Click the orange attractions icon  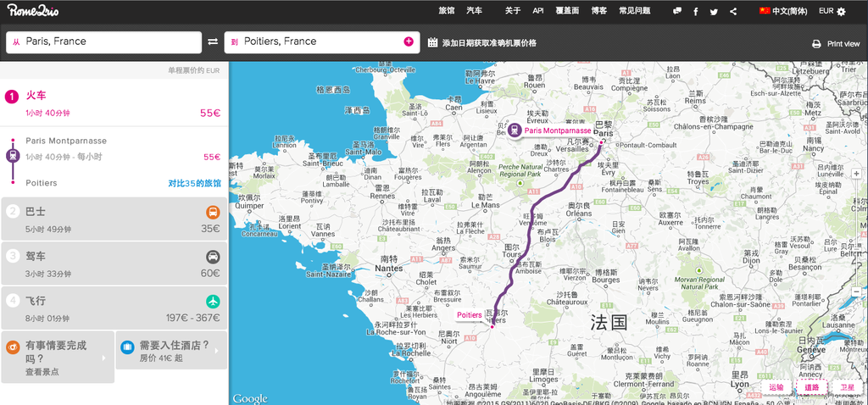[x=14, y=347]
